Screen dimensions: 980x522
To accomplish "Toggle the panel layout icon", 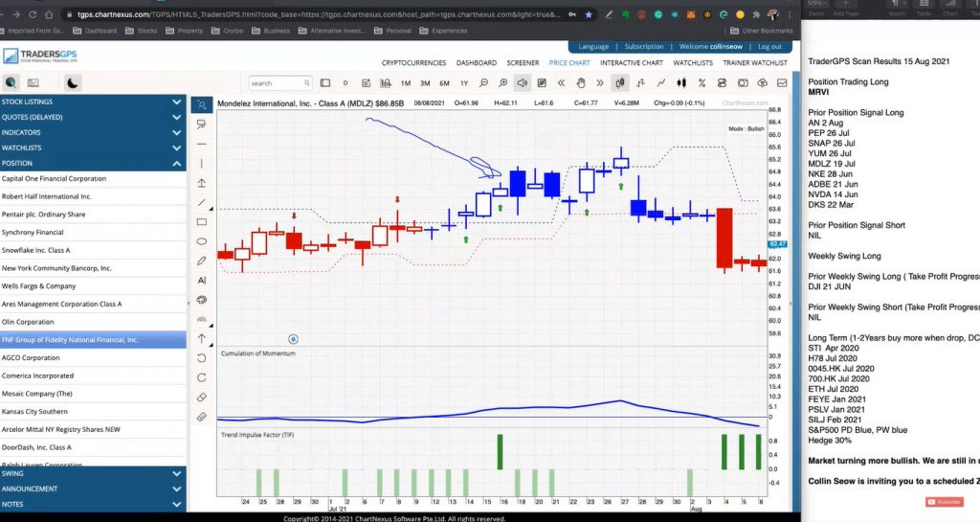I will 325,82.
